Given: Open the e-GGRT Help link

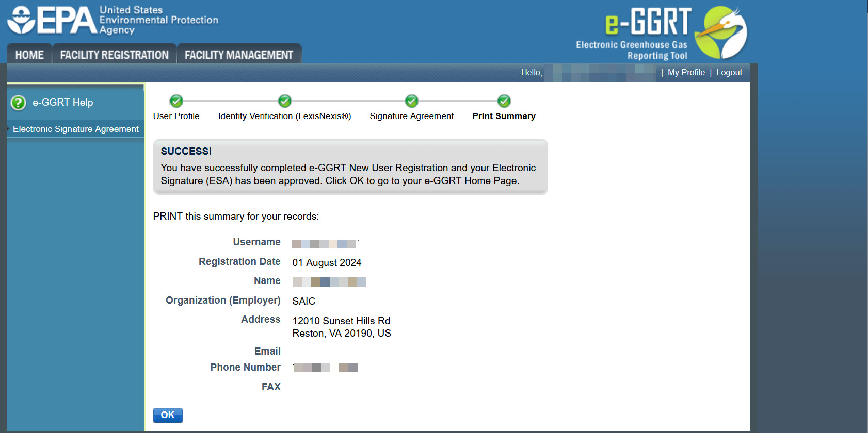Looking at the screenshot, I should (x=63, y=103).
